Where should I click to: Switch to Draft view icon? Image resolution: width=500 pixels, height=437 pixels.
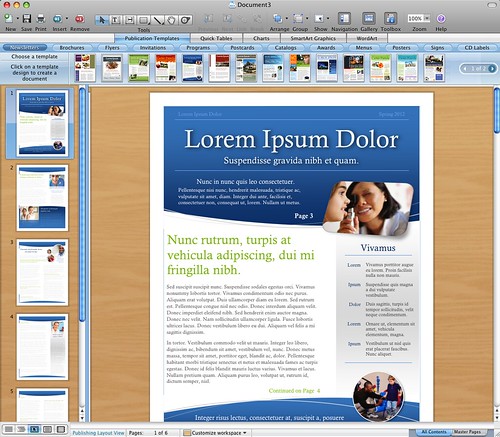[x=9, y=429]
